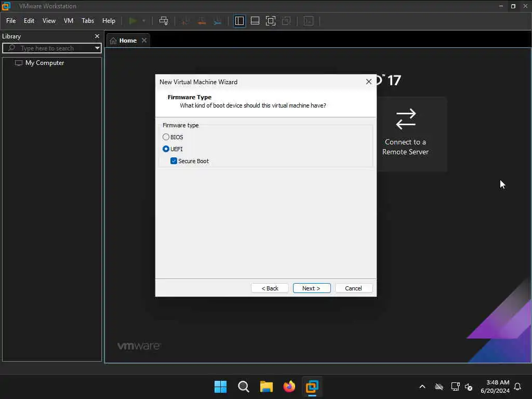Open the Library search dropdown arrow
This screenshot has height=399, width=532.
[x=97, y=48]
